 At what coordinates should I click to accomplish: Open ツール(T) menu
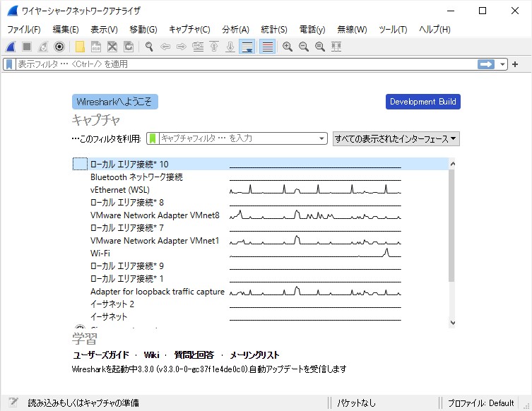click(x=393, y=30)
